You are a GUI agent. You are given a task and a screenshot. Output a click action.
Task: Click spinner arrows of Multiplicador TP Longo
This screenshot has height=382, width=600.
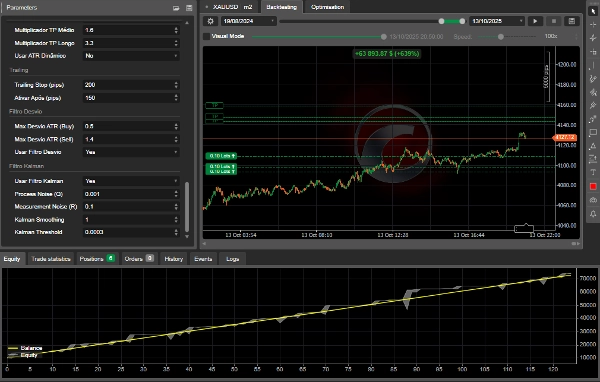[176, 43]
